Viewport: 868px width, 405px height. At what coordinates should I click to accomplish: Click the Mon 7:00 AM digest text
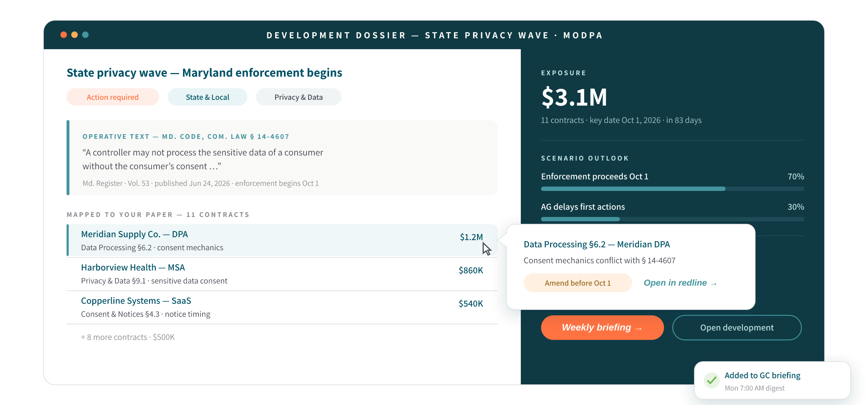[755, 388]
